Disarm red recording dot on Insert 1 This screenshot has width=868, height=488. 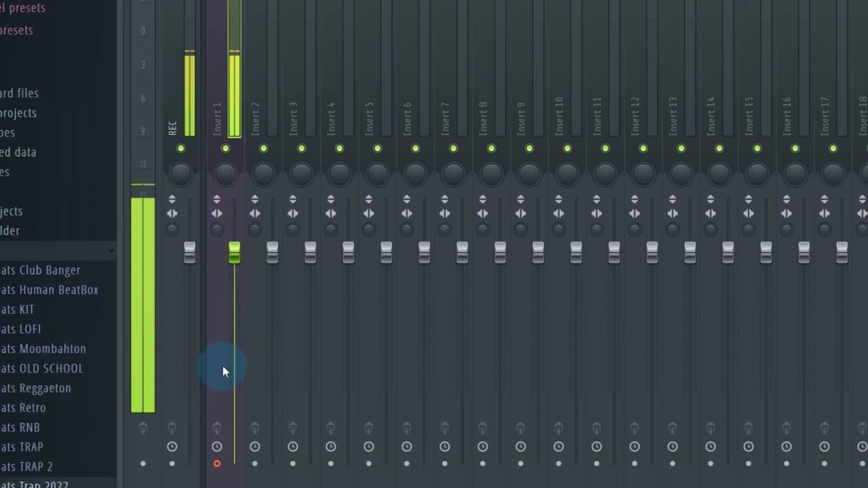(x=217, y=464)
